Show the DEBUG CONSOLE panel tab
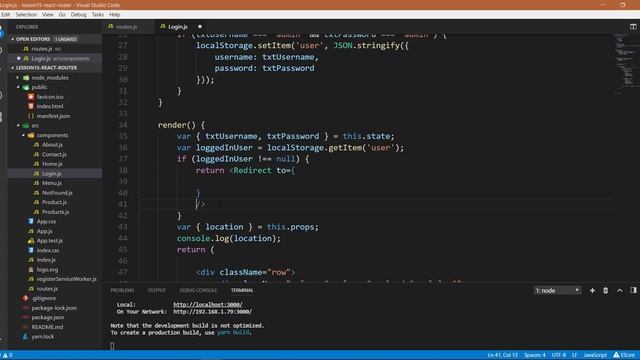The image size is (640, 360). point(198,290)
